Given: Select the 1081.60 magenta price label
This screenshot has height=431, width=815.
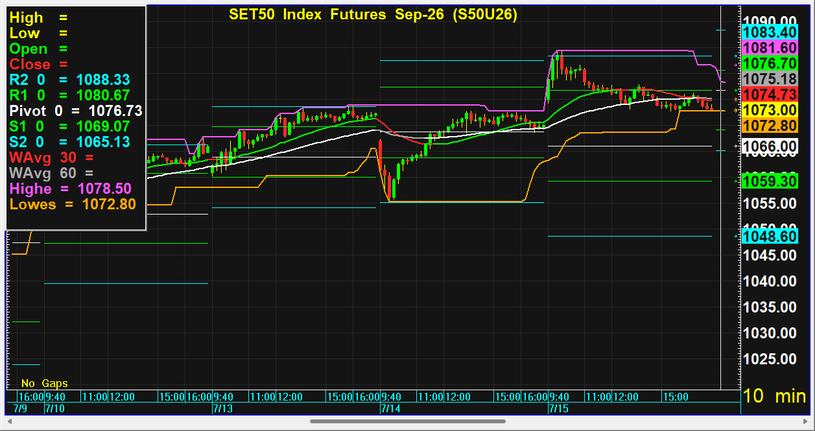Looking at the screenshot, I should [770, 48].
